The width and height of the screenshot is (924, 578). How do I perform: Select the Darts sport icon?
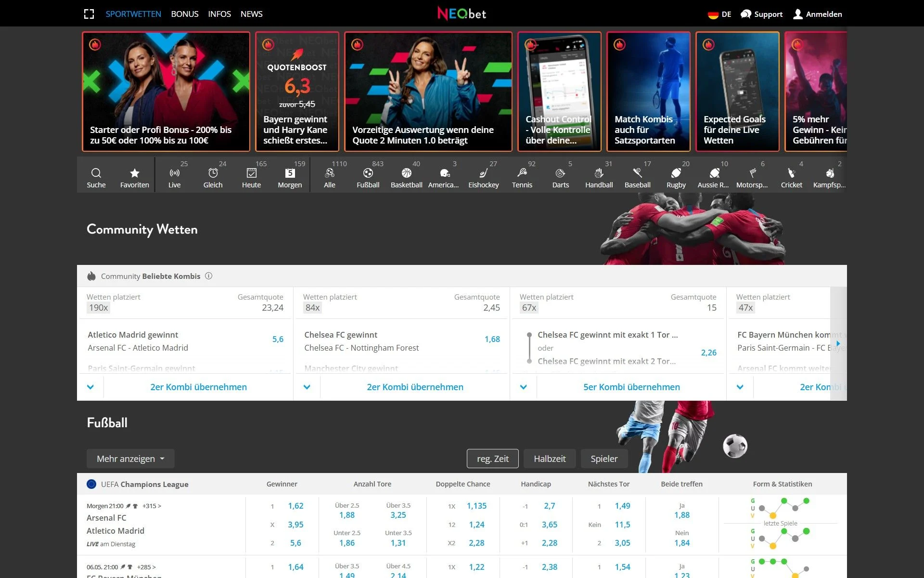point(561,173)
